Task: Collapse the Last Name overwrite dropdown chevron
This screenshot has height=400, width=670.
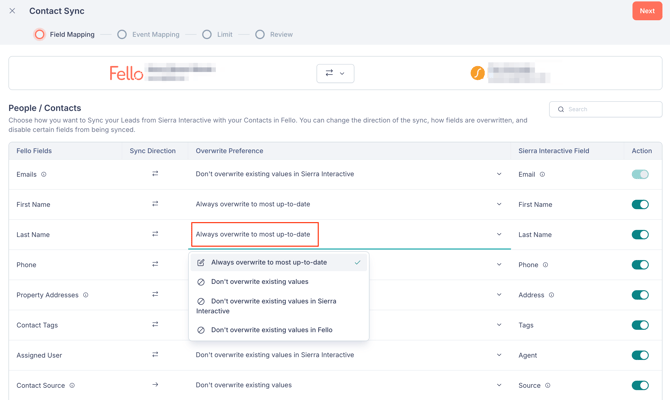Action: [x=499, y=234]
